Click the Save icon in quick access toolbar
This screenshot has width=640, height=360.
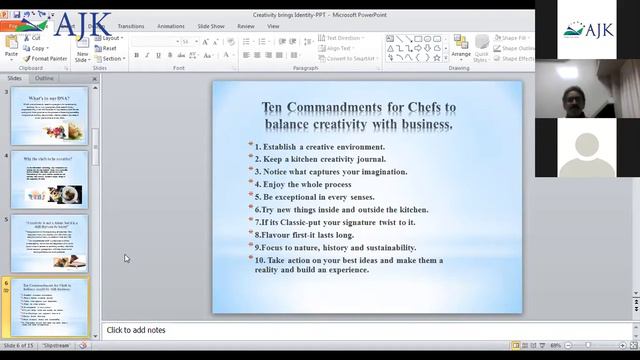(17, 15)
